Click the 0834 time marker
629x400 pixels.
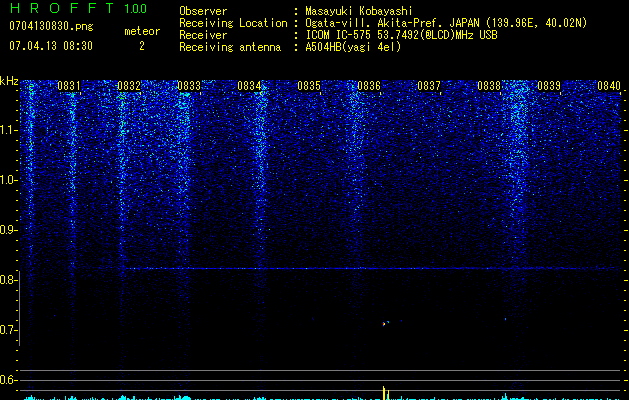click(249, 86)
